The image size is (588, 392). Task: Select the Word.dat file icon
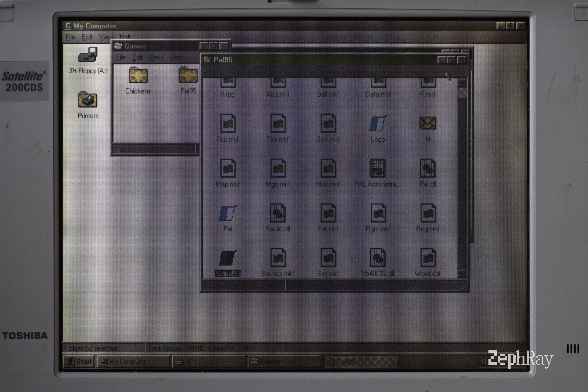click(x=428, y=258)
